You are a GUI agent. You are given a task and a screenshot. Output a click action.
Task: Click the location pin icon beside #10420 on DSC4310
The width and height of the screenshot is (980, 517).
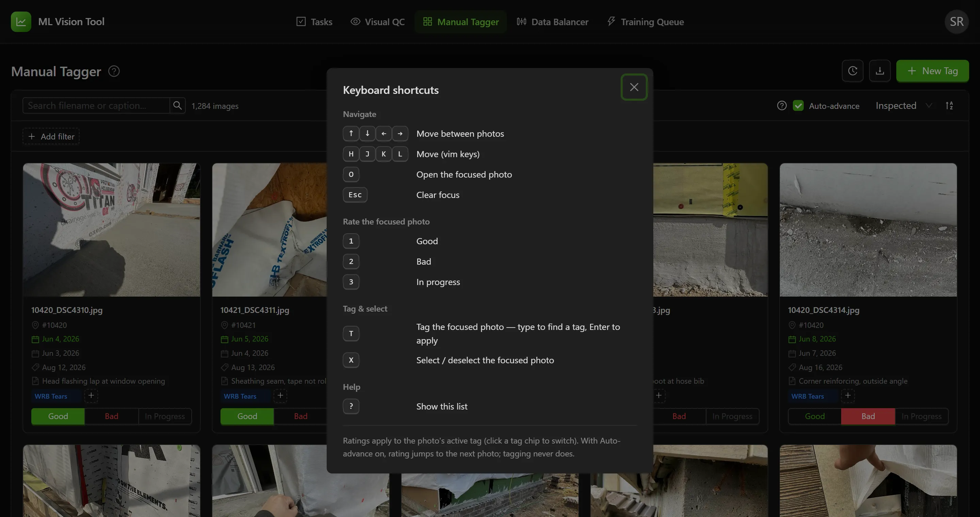point(35,325)
